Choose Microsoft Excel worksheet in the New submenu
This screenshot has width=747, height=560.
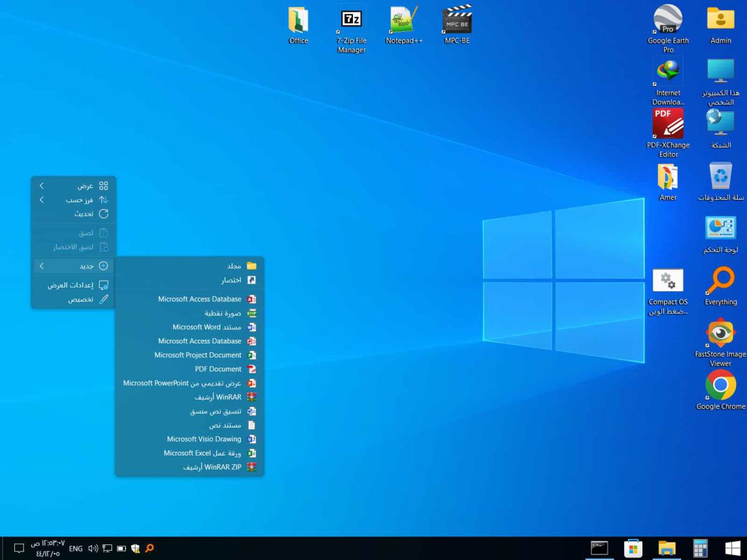pyautogui.click(x=202, y=453)
